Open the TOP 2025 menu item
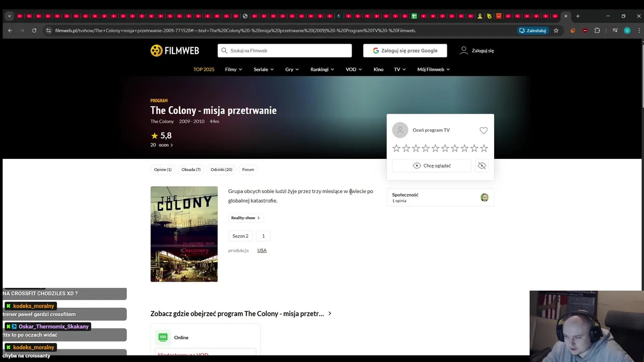The image size is (644, 362). coord(204,69)
